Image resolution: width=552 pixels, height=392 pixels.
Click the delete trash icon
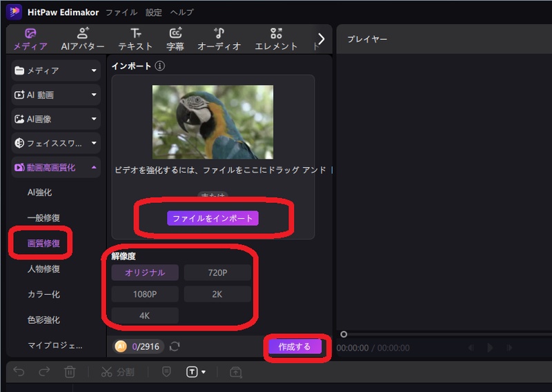[70, 372]
